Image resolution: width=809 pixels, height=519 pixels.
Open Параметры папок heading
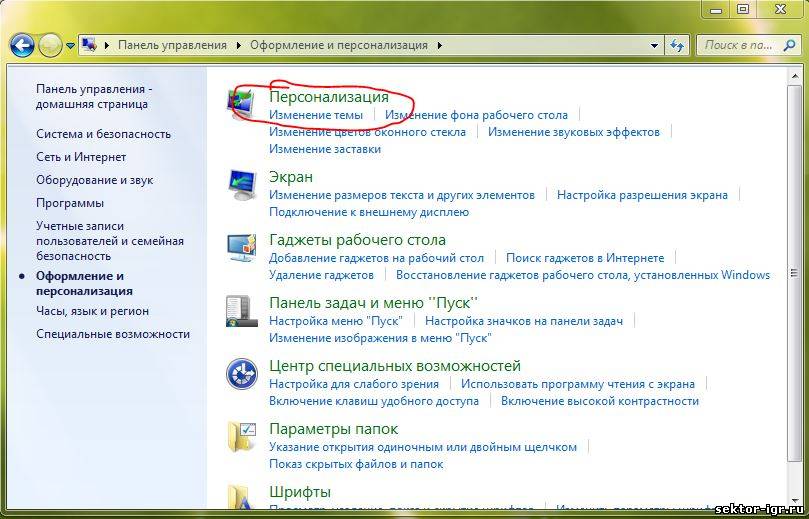[x=333, y=429]
